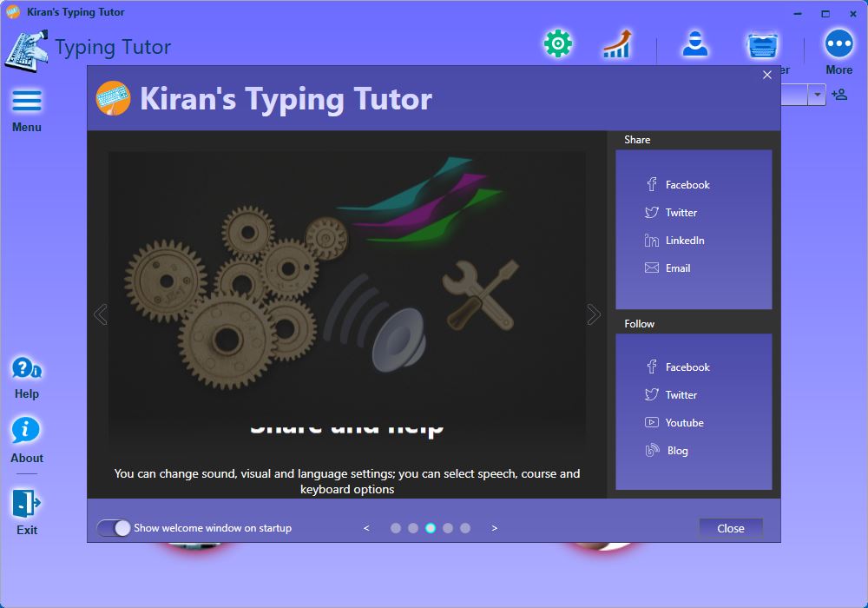
Task: Open the statistics chart icon
Action: tap(617, 43)
